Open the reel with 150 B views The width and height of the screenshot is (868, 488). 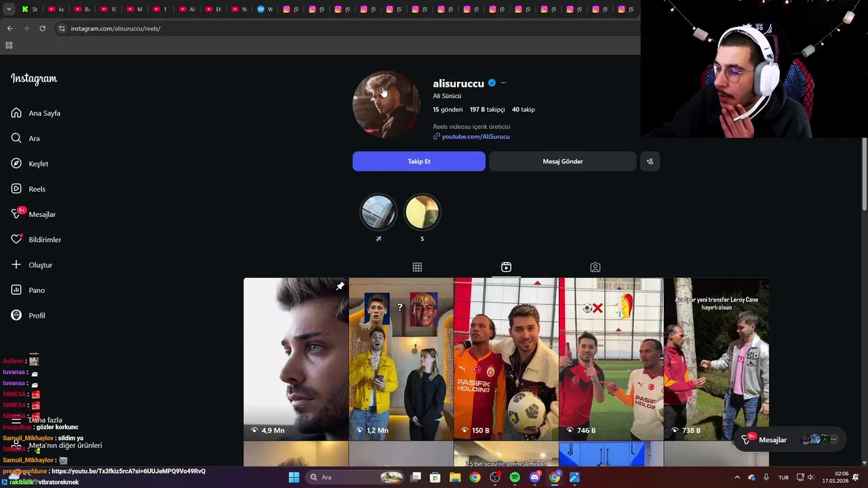click(506, 359)
